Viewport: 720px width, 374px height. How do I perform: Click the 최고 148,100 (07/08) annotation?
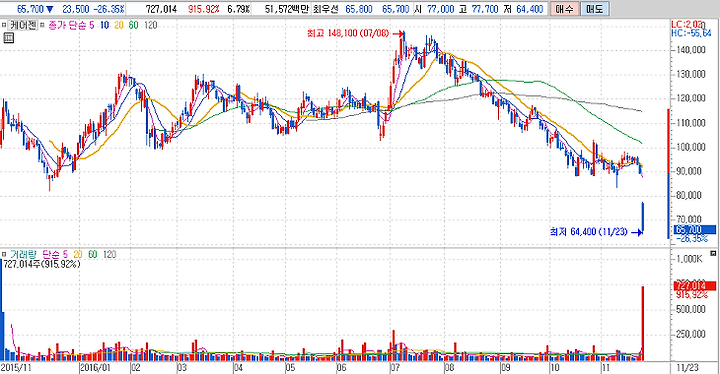(x=348, y=33)
